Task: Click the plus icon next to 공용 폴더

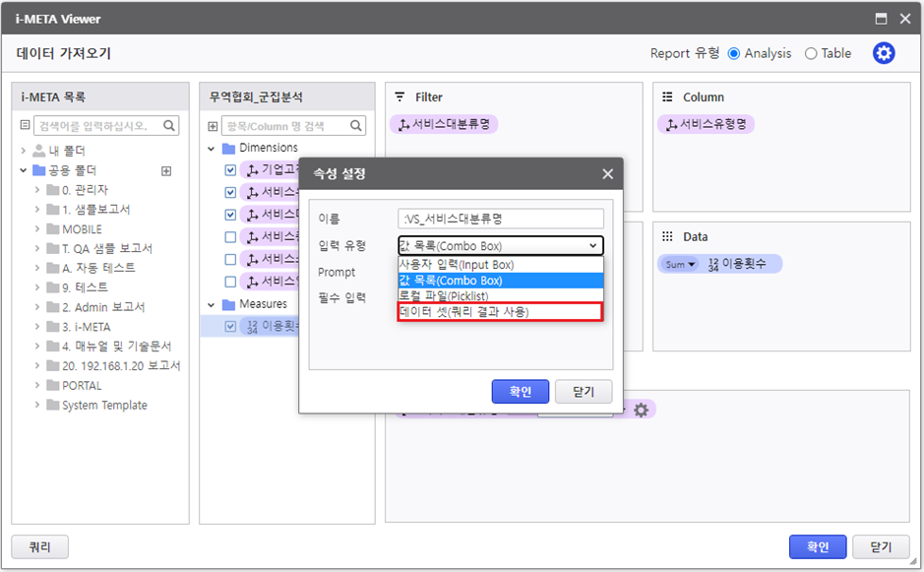Action: (166, 170)
